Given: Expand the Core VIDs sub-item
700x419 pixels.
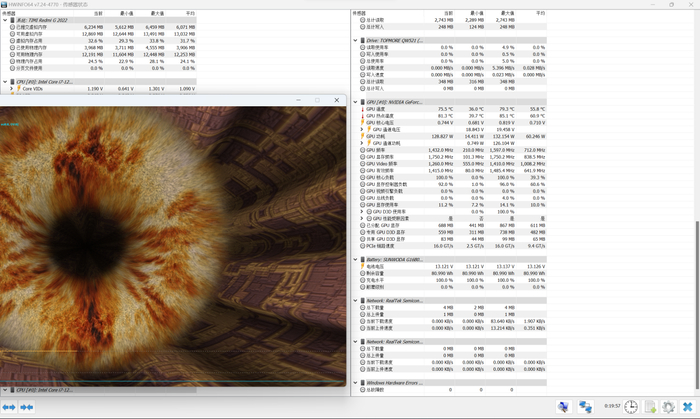Looking at the screenshot, I should (12, 89).
